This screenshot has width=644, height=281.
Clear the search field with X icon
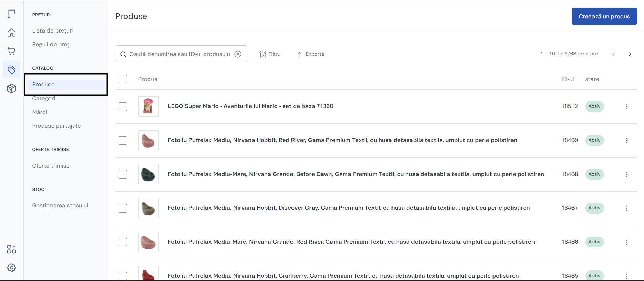(238, 54)
